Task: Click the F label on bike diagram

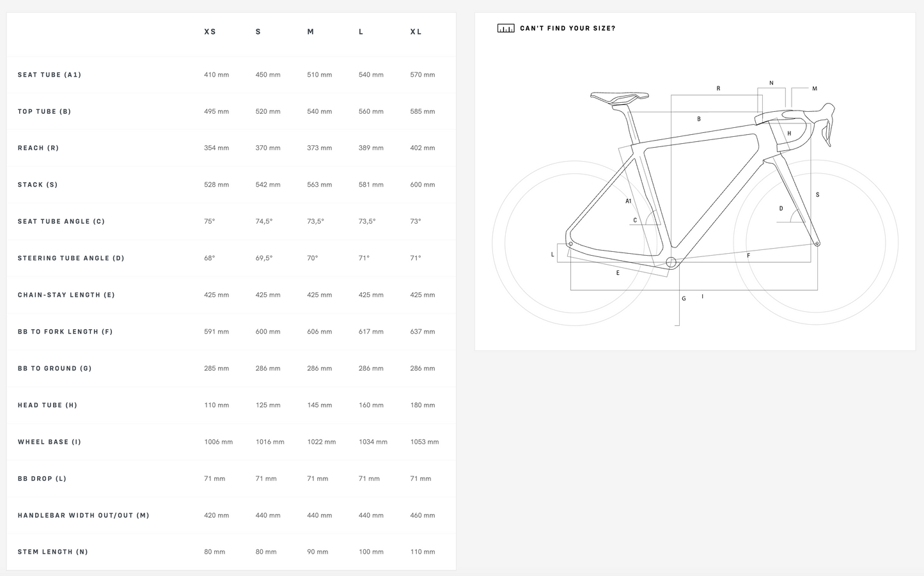Action: tap(748, 256)
